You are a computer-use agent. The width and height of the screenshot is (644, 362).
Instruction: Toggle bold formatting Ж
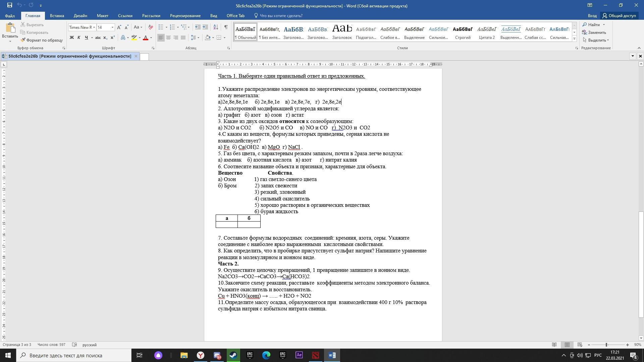click(71, 38)
